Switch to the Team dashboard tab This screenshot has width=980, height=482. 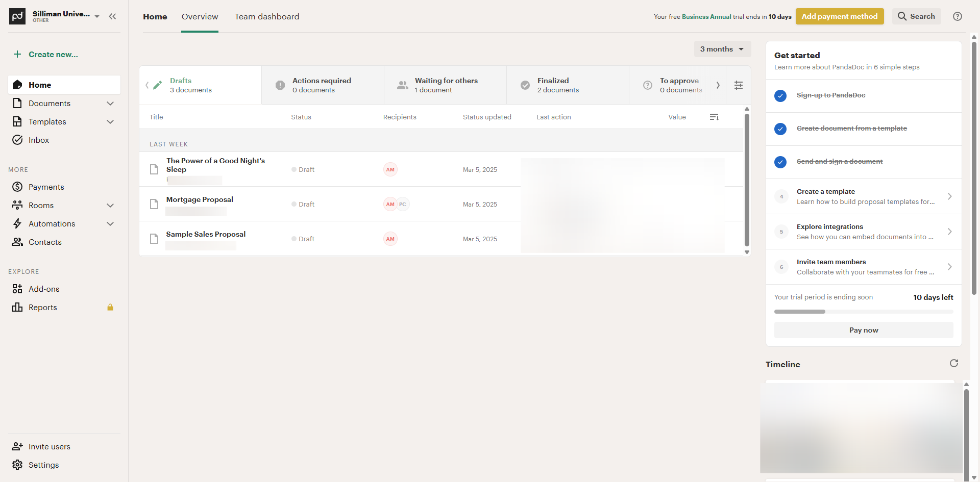267,17
